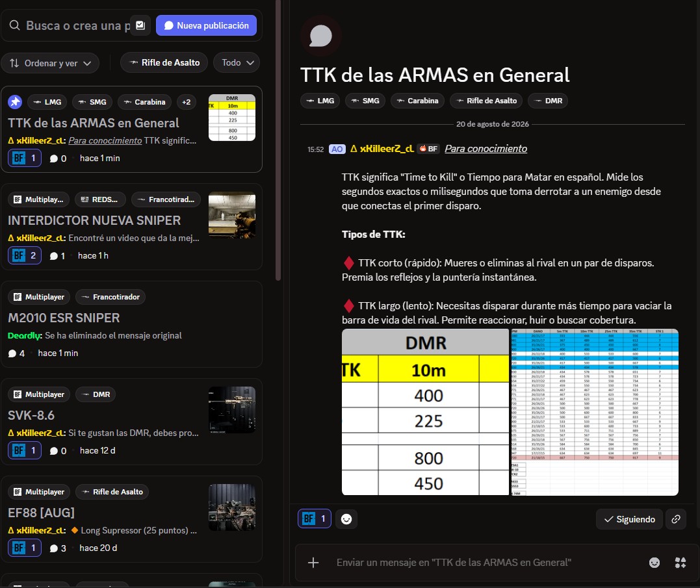Click SMG tag under thread title
Viewport: 700px width, 588px height.
coord(365,101)
